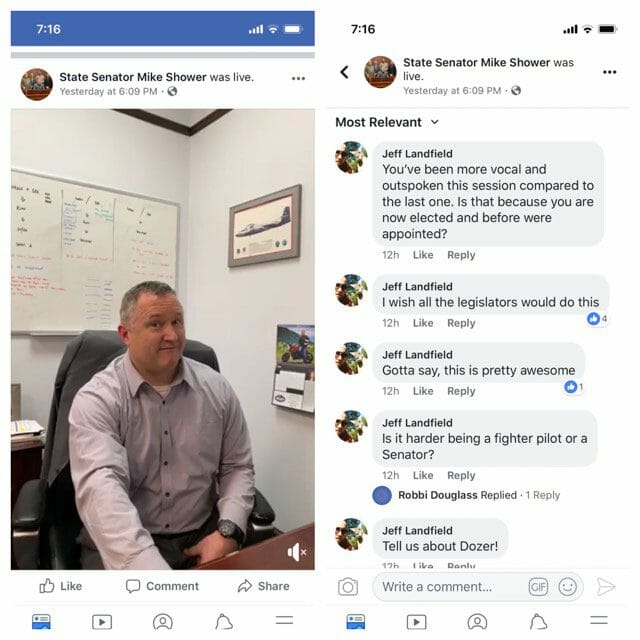This screenshot has height=640, width=640.
Task: Open Profile tab in right phone
Action: pyautogui.click(x=477, y=622)
